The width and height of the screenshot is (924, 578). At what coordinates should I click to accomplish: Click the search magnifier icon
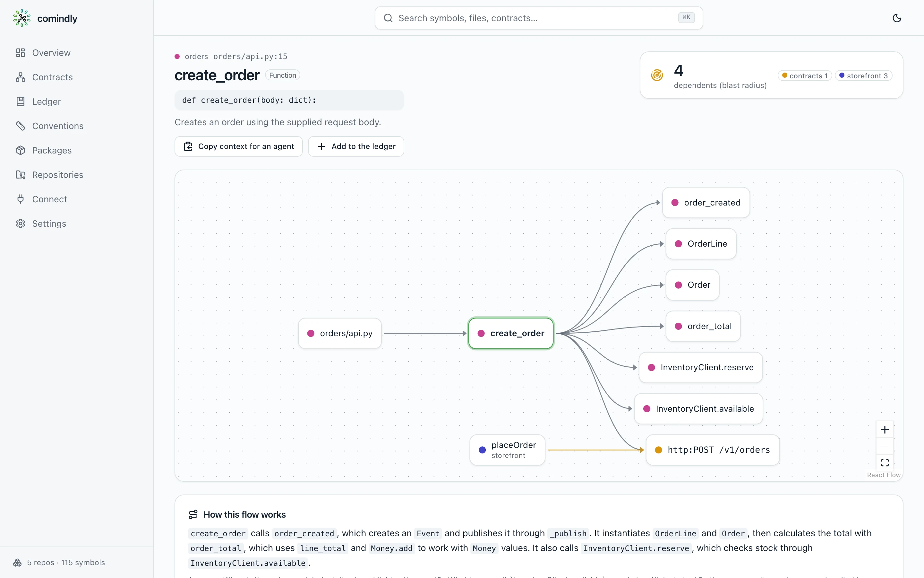[388, 18]
